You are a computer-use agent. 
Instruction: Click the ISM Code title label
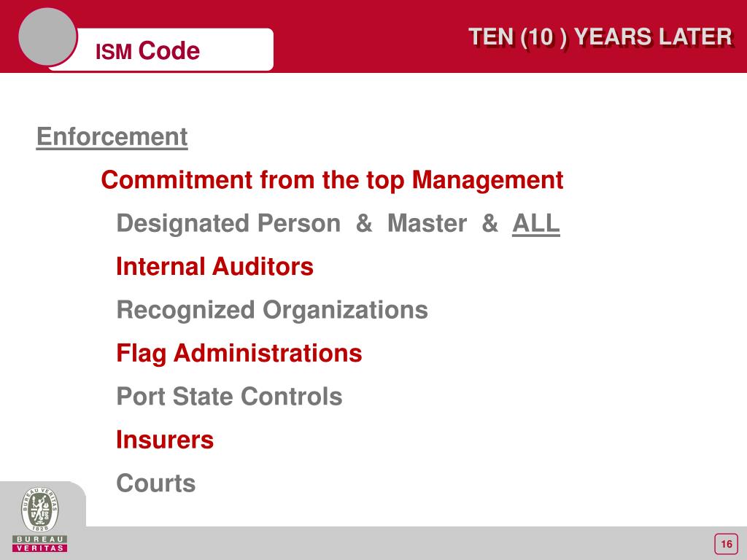coord(147,51)
